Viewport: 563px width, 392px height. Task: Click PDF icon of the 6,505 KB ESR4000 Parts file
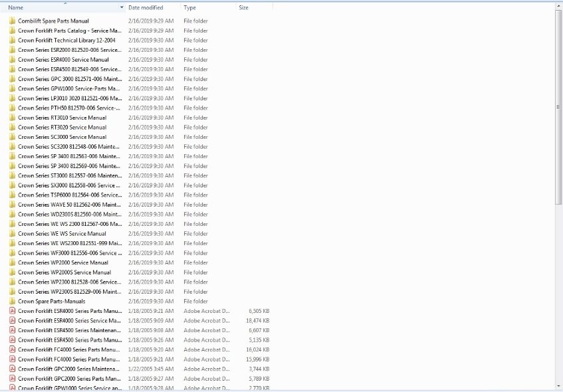pyautogui.click(x=12, y=311)
